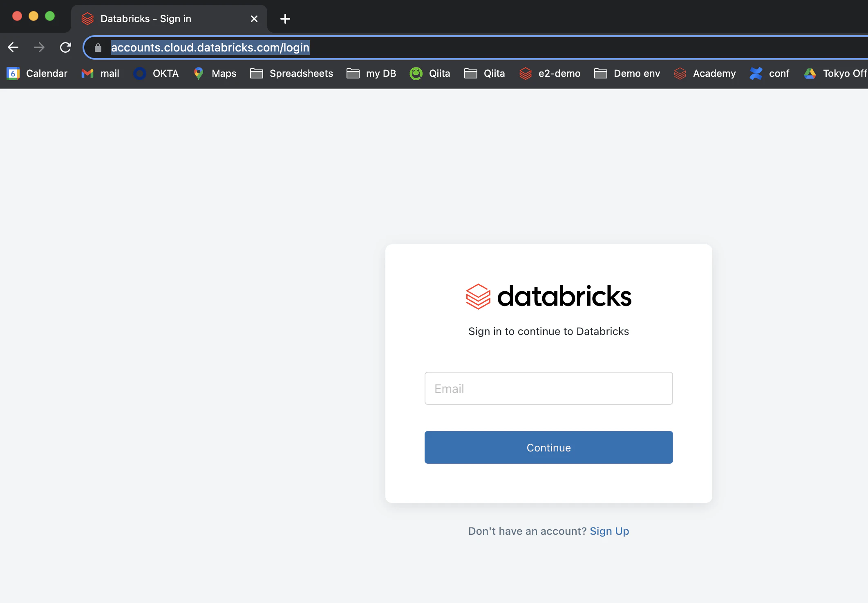Open the Maps bookmark
This screenshot has width=868, height=603.
(215, 74)
